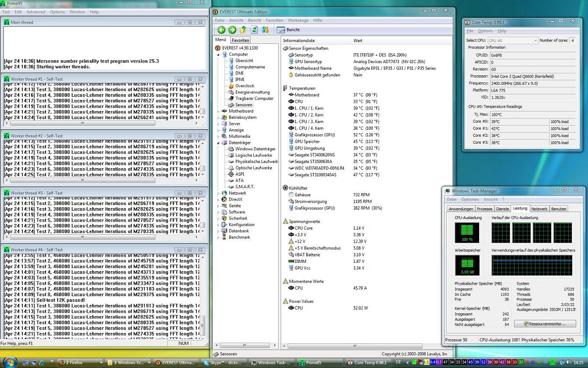588x368 pixels.
Task: Open Prime95 Advanced menu
Action: click(36, 12)
